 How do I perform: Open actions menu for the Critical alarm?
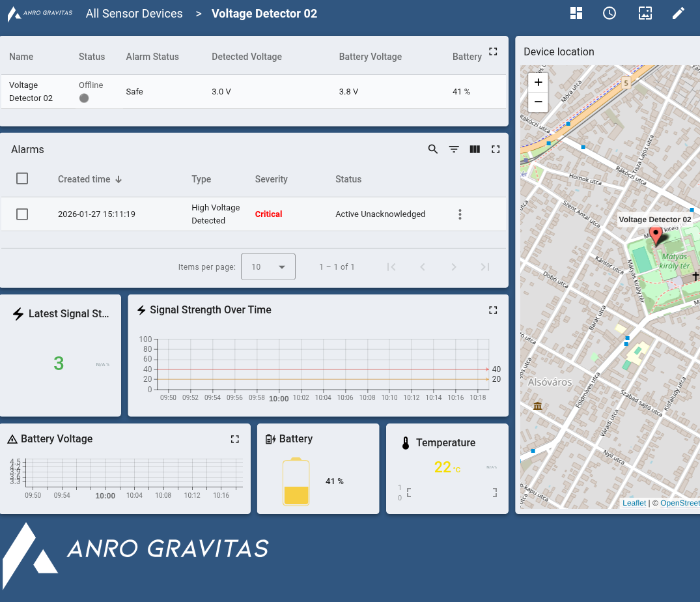[460, 214]
